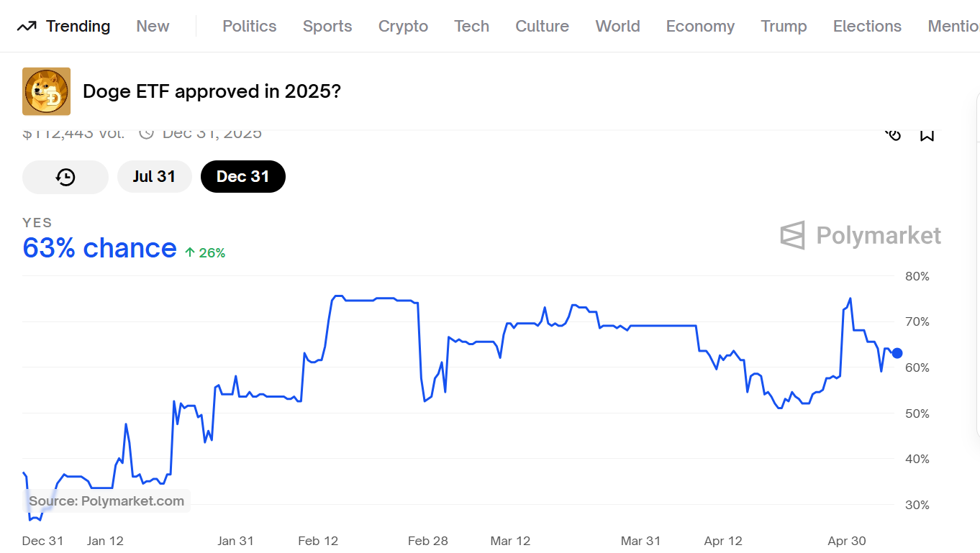Select the Dec 31 expiry option
This screenshot has height=553, width=980.
[x=242, y=177]
